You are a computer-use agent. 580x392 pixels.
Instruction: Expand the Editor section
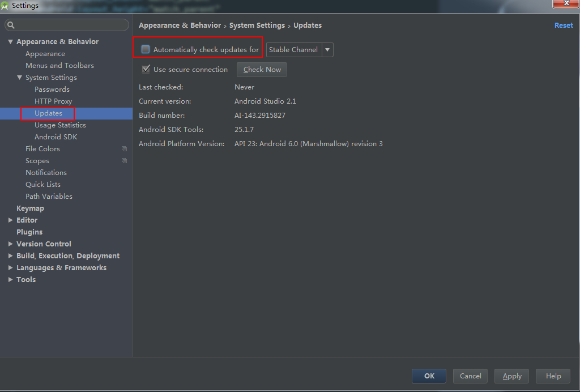pos(10,220)
